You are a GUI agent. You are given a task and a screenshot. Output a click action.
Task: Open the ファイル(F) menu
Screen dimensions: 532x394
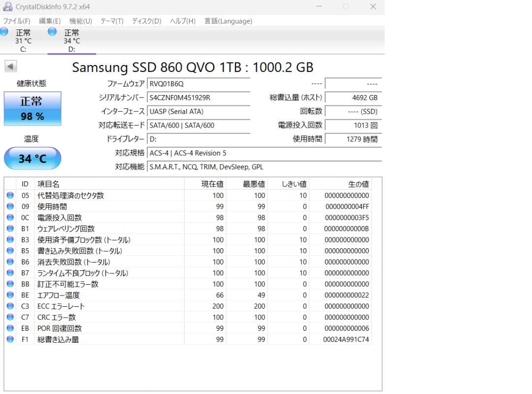click(x=17, y=21)
